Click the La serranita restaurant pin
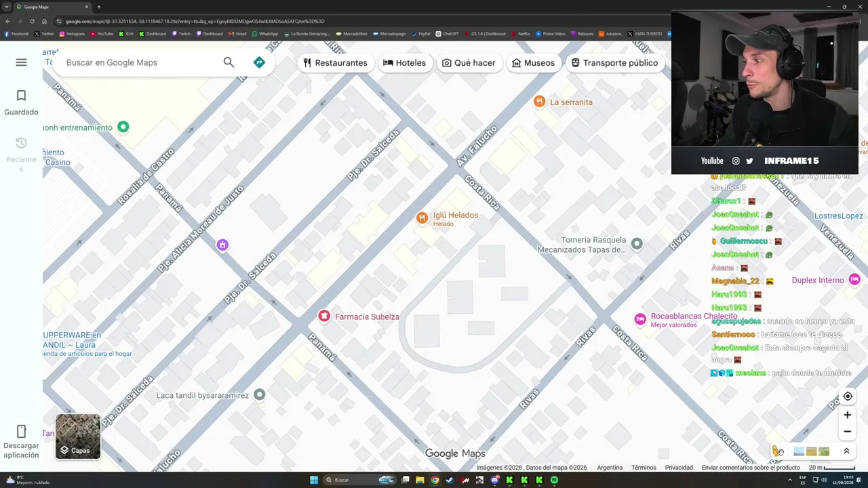 click(x=539, y=102)
